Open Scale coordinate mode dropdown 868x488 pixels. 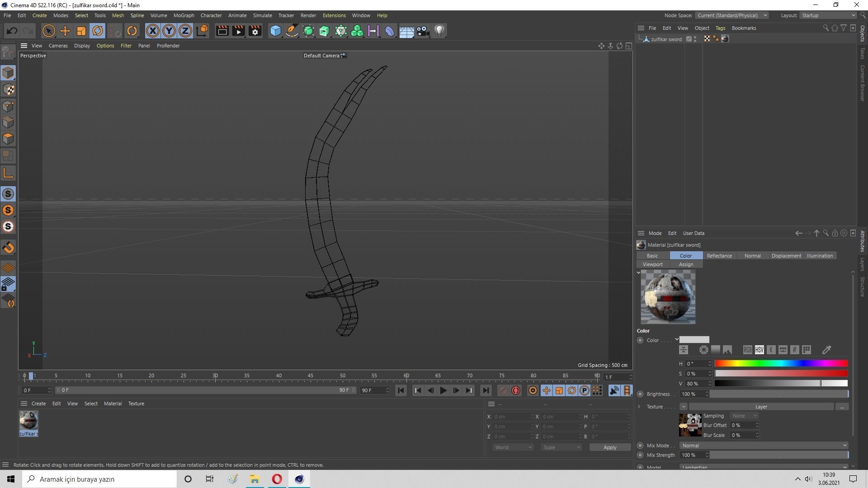561,447
